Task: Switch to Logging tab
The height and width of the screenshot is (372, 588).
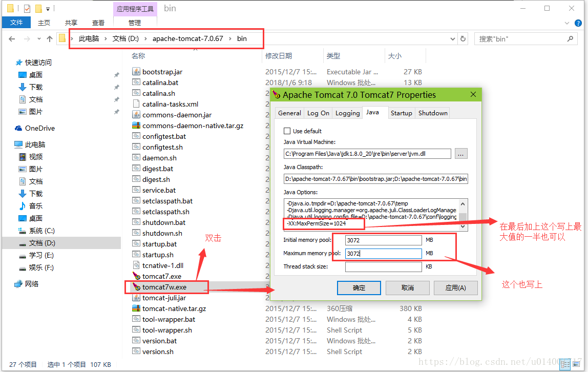Action: 347,113
